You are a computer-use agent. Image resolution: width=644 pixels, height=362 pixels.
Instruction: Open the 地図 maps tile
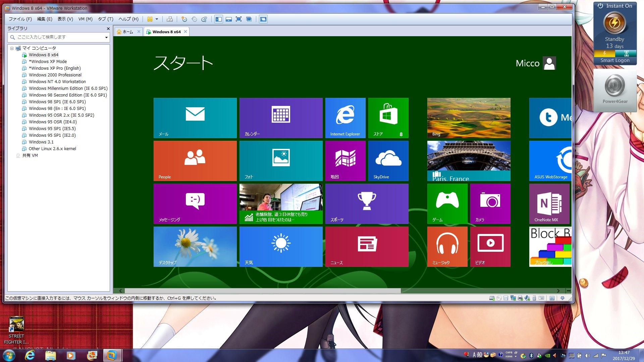(x=345, y=161)
